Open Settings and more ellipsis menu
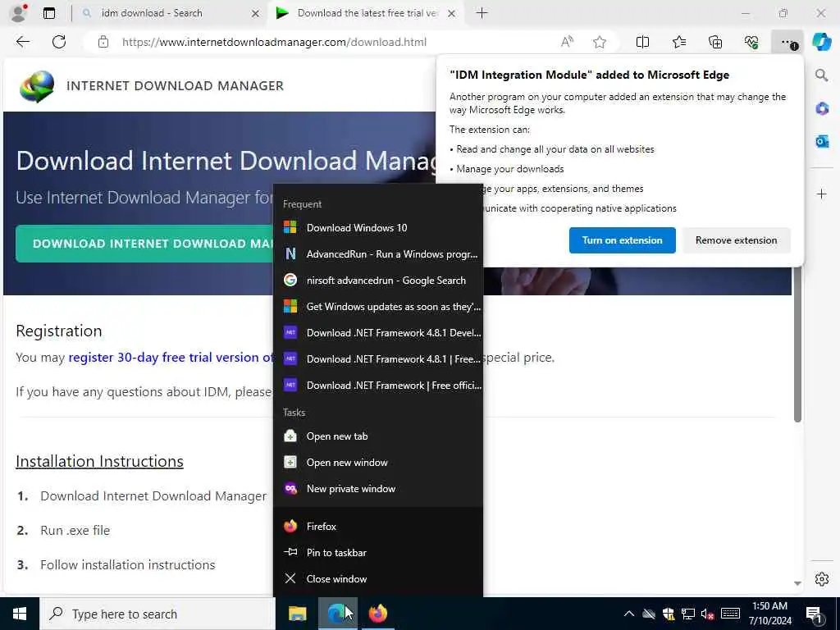This screenshot has width=840, height=630. click(x=787, y=42)
